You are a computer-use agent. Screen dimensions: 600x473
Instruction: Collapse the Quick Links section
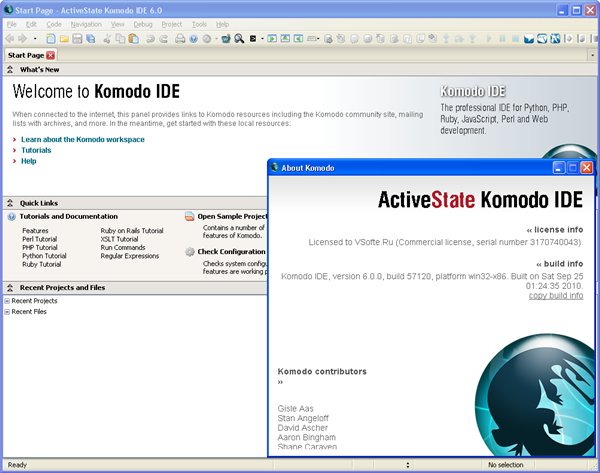tap(10, 203)
